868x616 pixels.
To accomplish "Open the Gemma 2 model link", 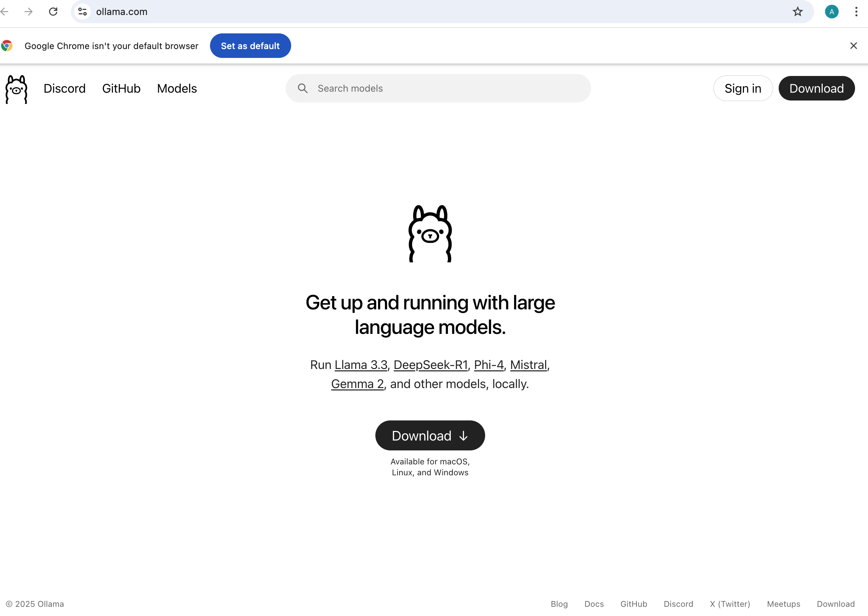I will coord(358,384).
